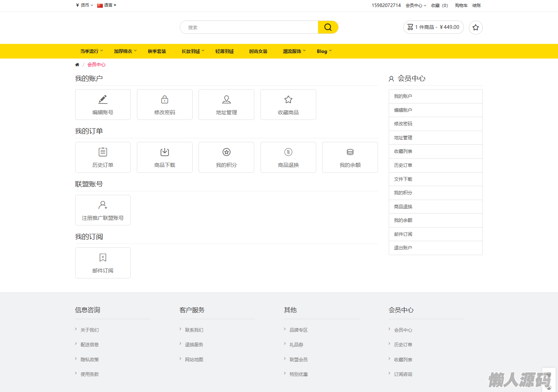Click the edit account pencil icon

tap(103, 100)
